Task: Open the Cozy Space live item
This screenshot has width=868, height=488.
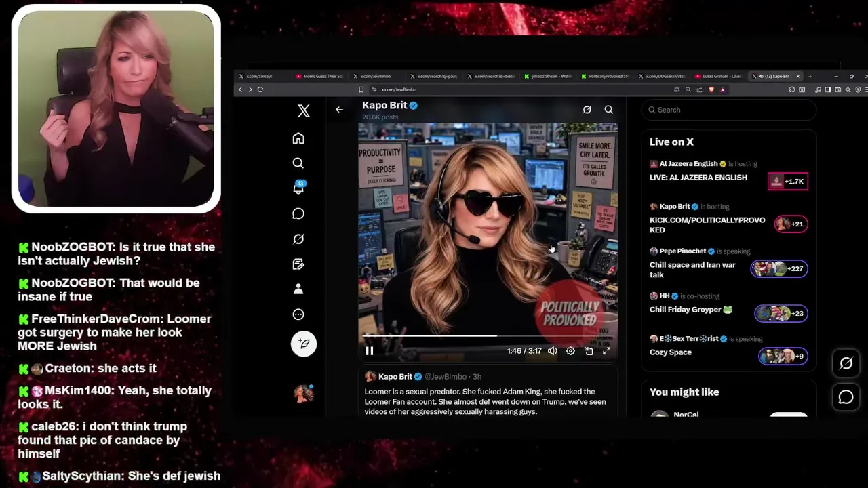Action: click(x=671, y=352)
